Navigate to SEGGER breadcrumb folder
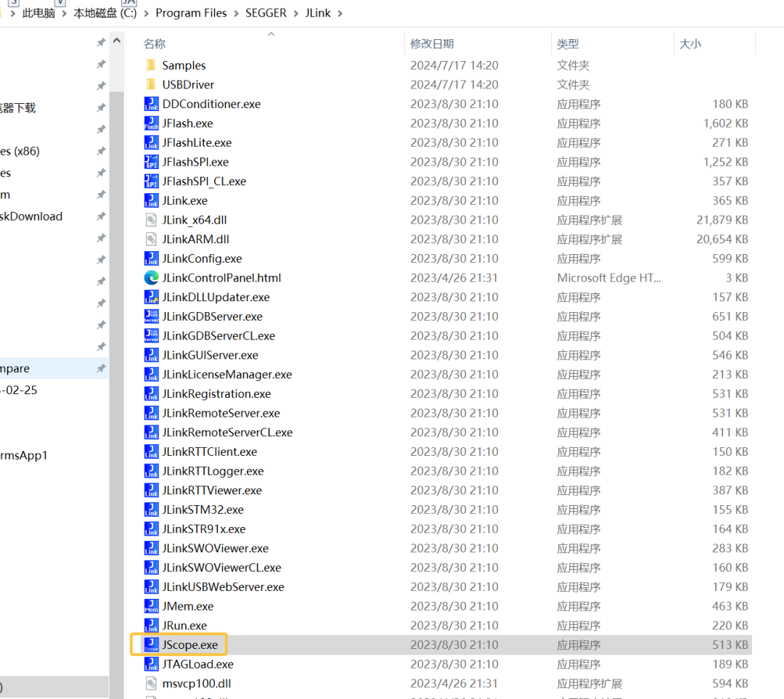784x699 pixels. [x=266, y=13]
